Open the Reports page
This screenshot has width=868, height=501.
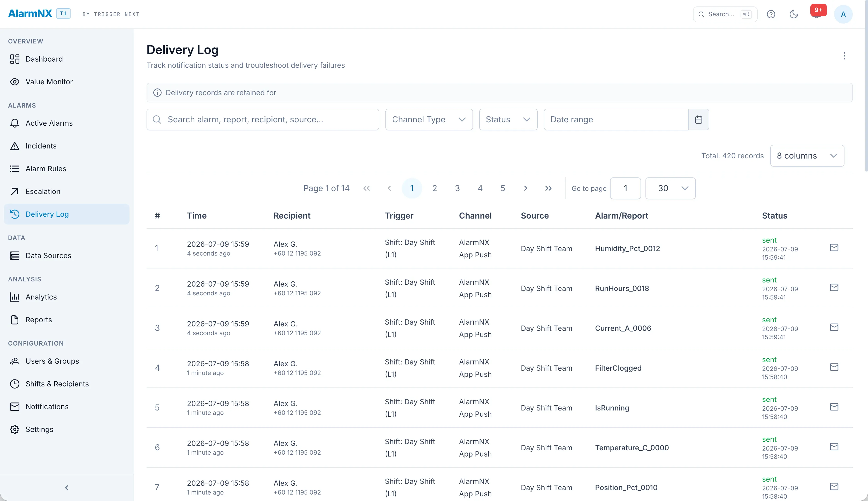pyautogui.click(x=66, y=320)
